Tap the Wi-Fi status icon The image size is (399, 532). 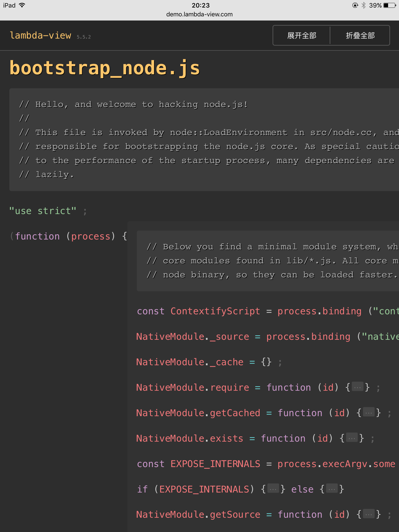pyautogui.click(x=22, y=5)
